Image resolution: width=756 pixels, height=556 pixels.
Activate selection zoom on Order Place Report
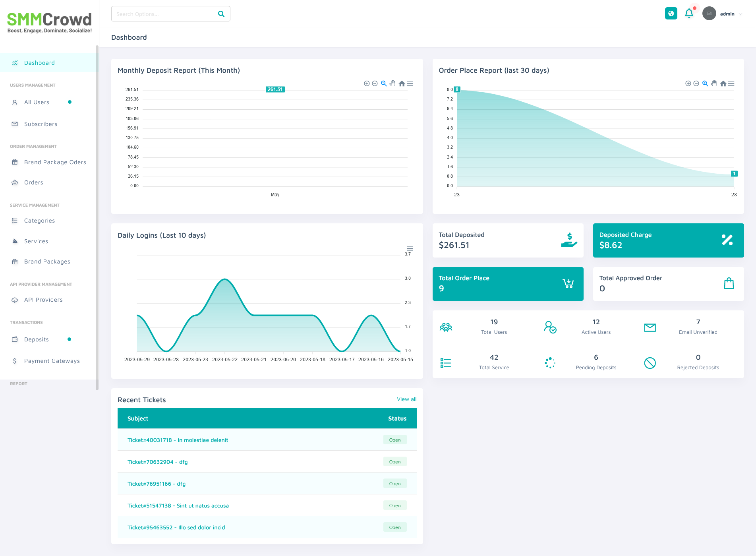705,83
